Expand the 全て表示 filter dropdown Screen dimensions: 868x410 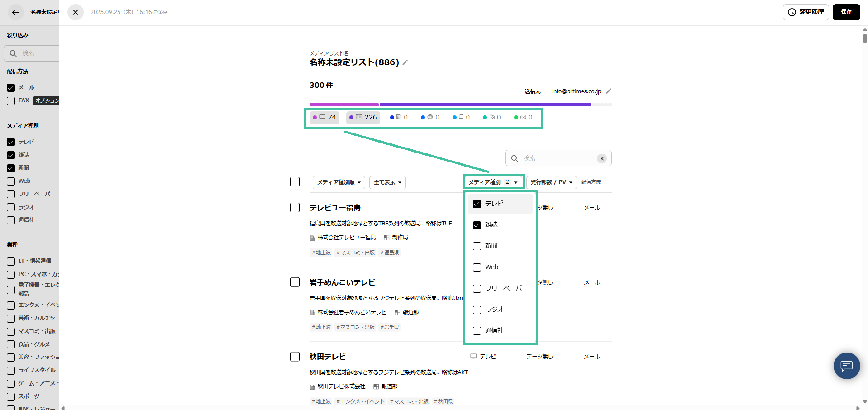387,182
